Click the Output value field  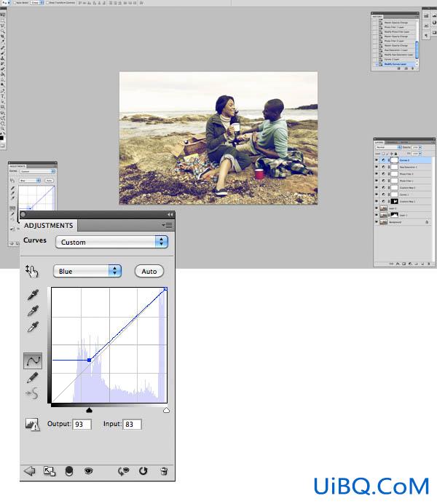(x=82, y=425)
